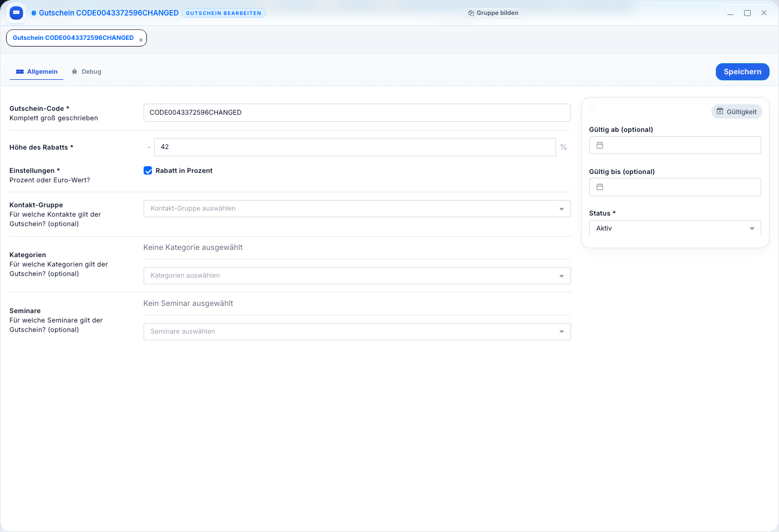Click calendar icon in Gültig ab field
779x532 pixels.
[x=599, y=145]
